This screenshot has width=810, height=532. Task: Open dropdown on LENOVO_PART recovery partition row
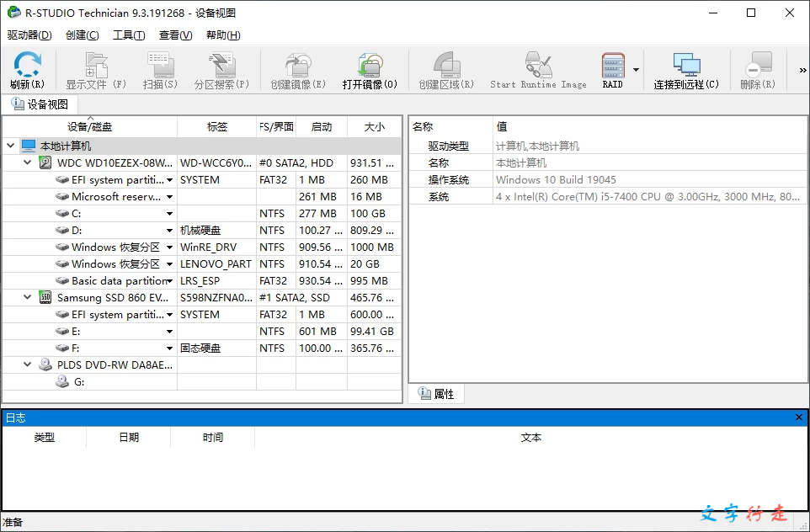coord(169,264)
